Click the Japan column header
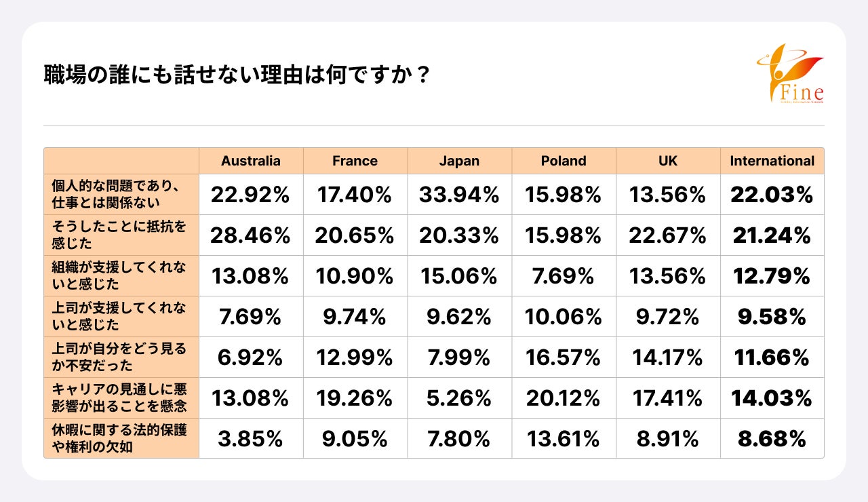 459,161
